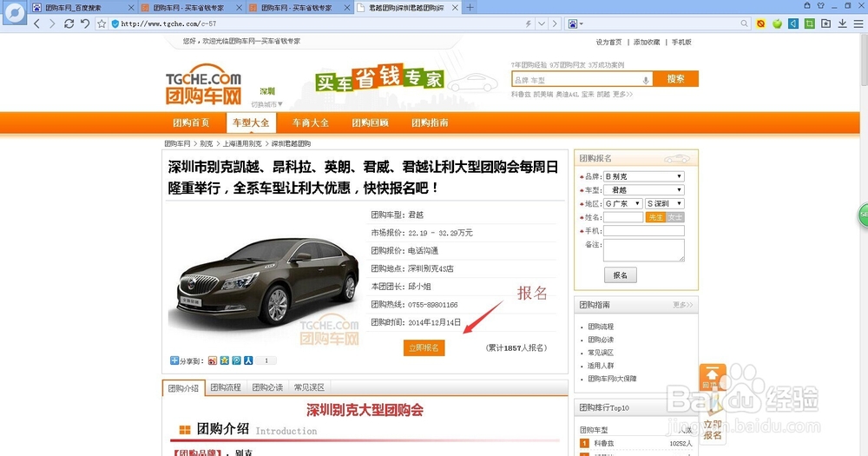868x456 pixels.
Task: Open the city S 深圳 dropdown
Action: pos(665,203)
